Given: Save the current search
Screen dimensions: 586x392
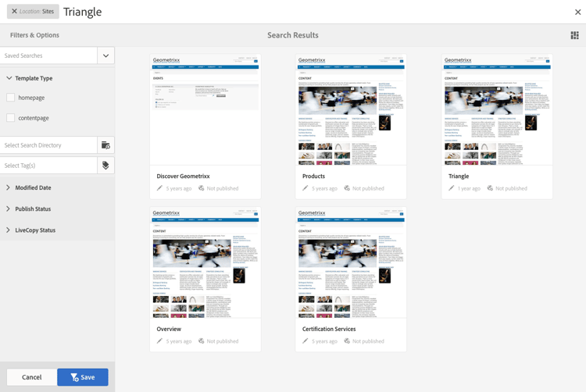Looking at the screenshot, I should click(83, 377).
